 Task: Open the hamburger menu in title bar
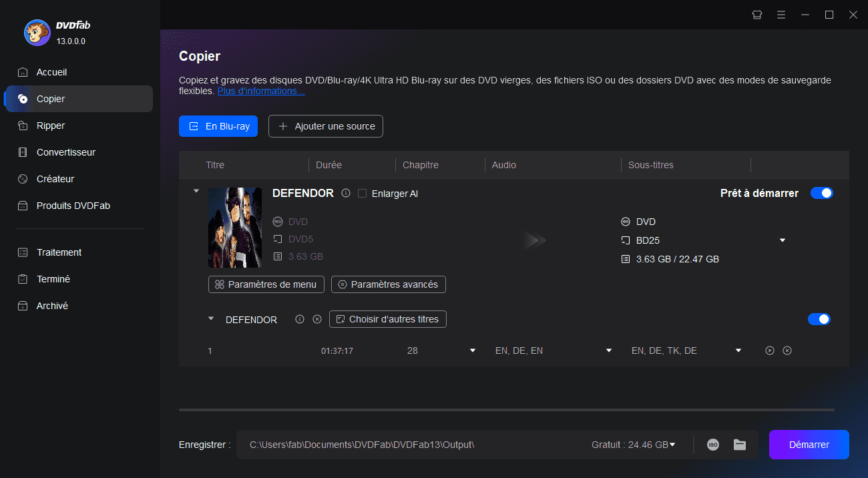[781, 15]
